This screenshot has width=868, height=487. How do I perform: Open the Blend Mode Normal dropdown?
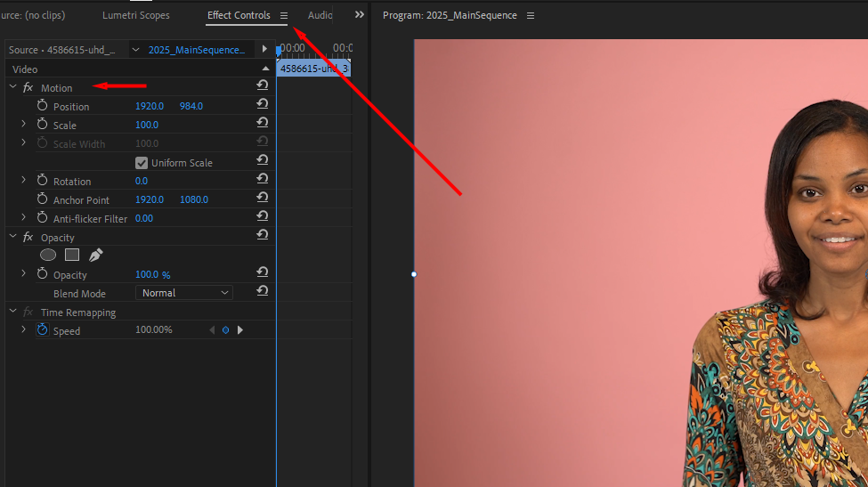pyautogui.click(x=184, y=293)
